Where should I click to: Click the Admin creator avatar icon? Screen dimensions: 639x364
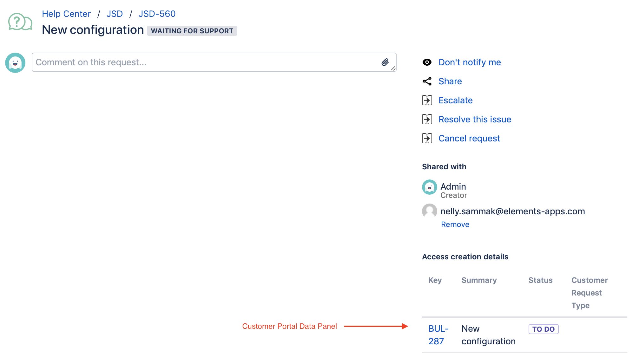point(430,187)
